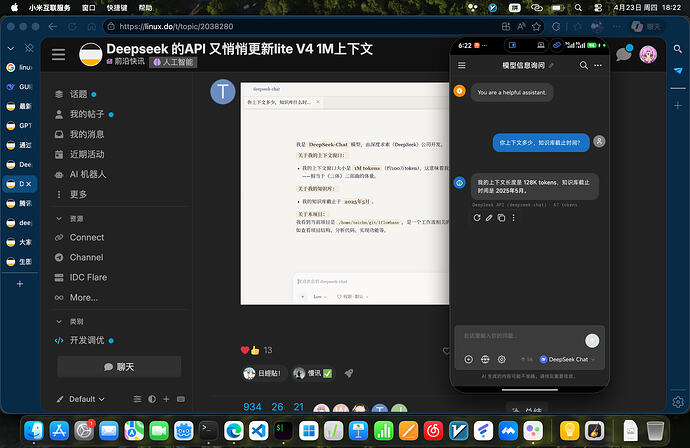Click the heart and thumbs-up reactions count

tap(257, 350)
